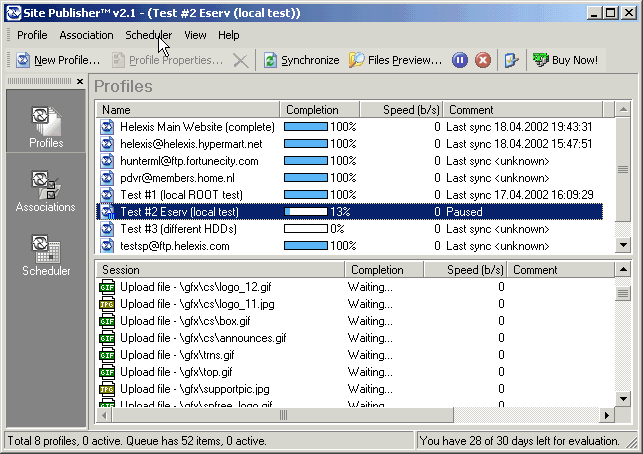Click JPG icon of logo_11.jpg upload
Image resolution: width=643 pixels, height=454 pixels.
click(x=107, y=304)
